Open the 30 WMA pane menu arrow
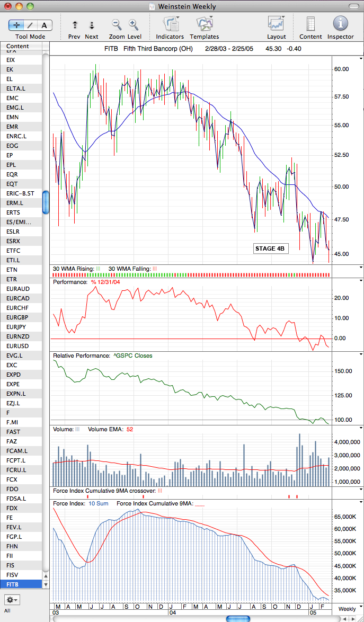 pos(361,268)
